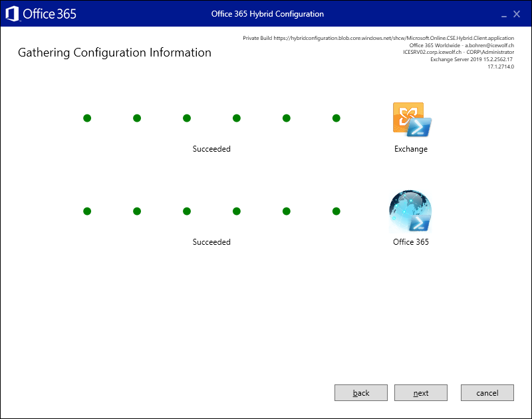Viewport: 532px width, 419px height.
Task: Click the Office 365 globe icon
Action: coord(410,211)
